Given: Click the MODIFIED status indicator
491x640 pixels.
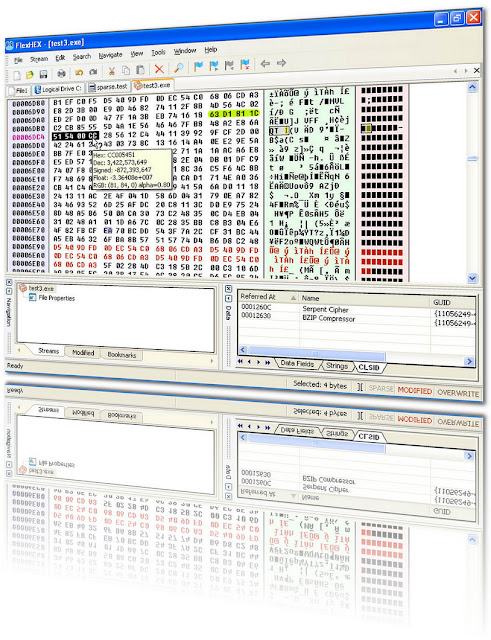Looking at the screenshot, I should pos(415,391).
